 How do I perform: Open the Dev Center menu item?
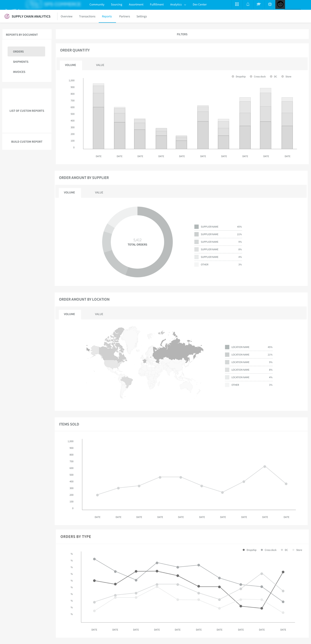(200, 5)
